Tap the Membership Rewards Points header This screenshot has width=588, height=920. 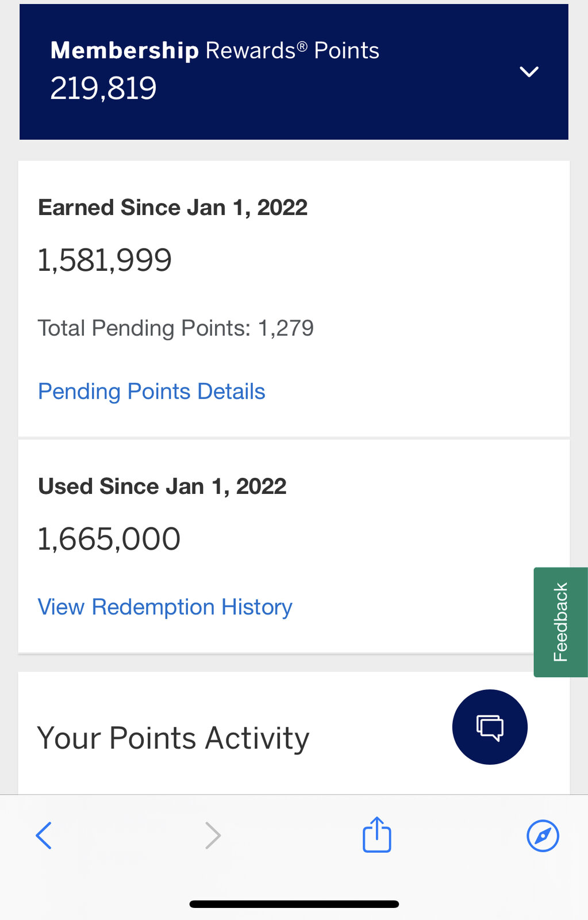coord(294,72)
